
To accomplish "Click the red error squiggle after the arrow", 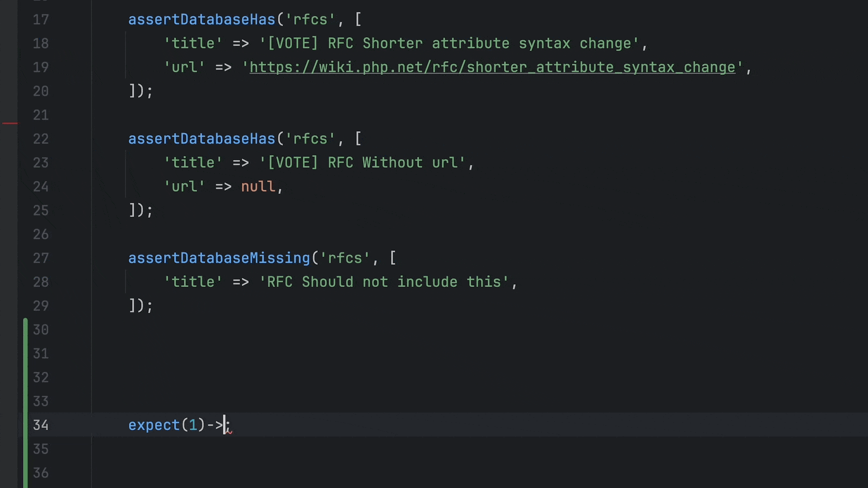I will (x=229, y=432).
